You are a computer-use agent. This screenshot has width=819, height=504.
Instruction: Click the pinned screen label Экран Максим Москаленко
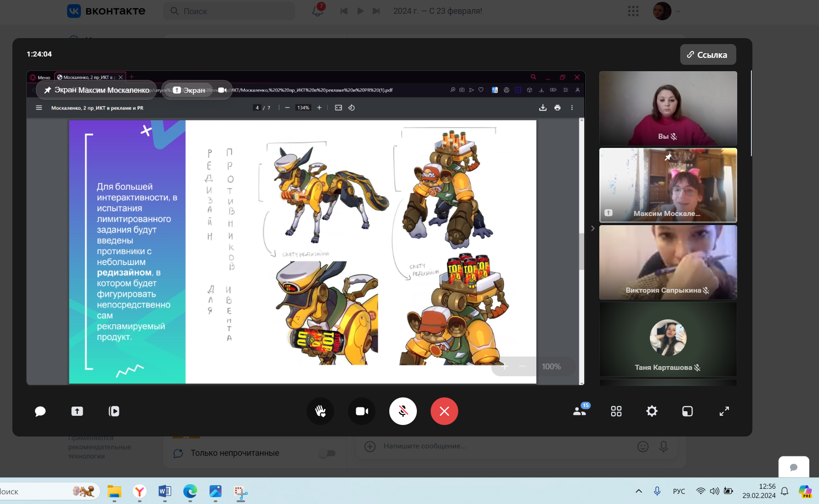[97, 90]
